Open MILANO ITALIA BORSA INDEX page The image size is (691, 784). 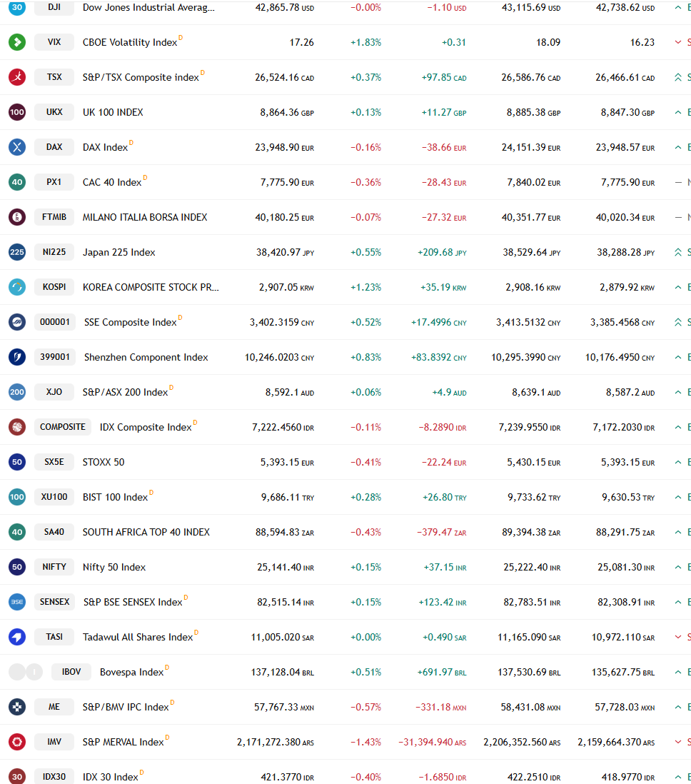tap(145, 218)
